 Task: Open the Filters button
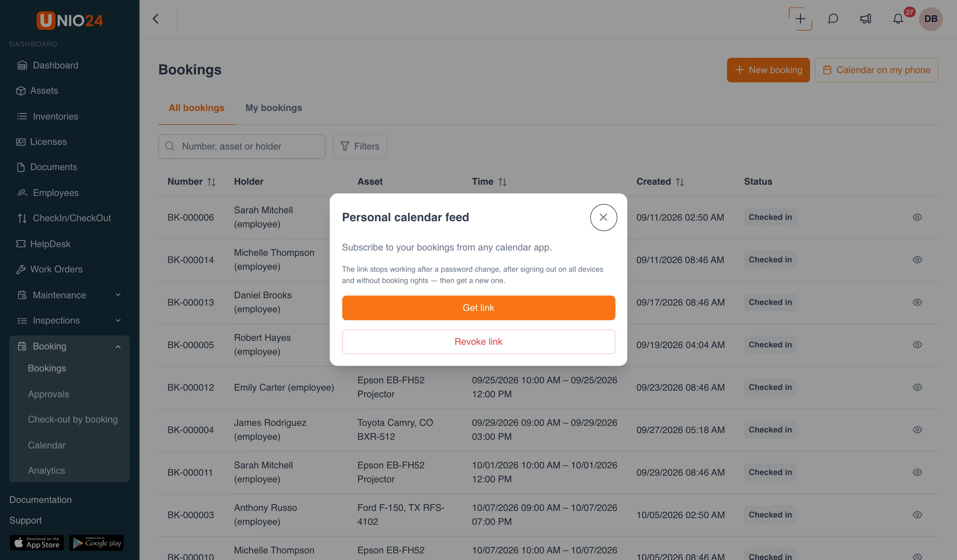coord(360,146)
